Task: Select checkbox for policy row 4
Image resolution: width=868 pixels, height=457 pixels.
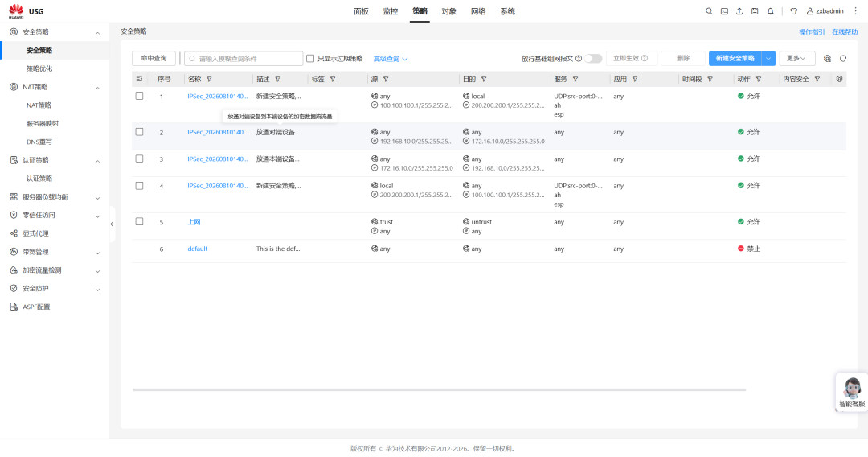Action: pyautogui.click(x=140, y=186)
